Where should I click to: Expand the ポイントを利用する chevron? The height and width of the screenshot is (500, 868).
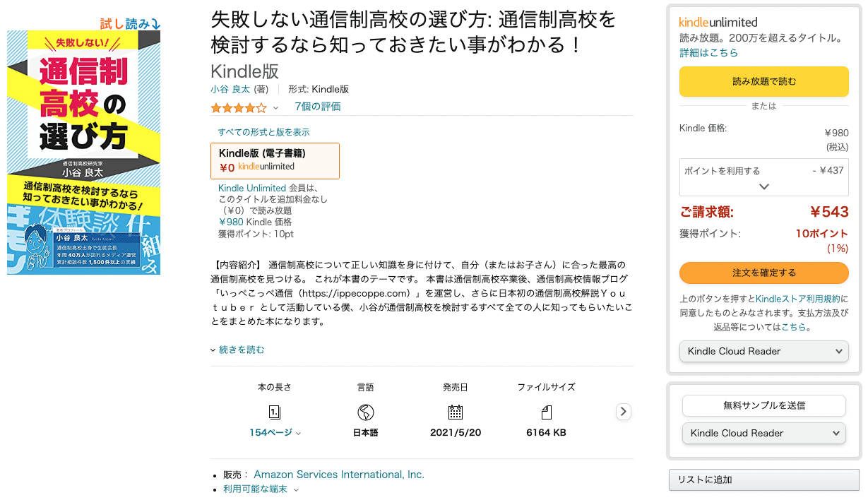[x=763, y=186]
